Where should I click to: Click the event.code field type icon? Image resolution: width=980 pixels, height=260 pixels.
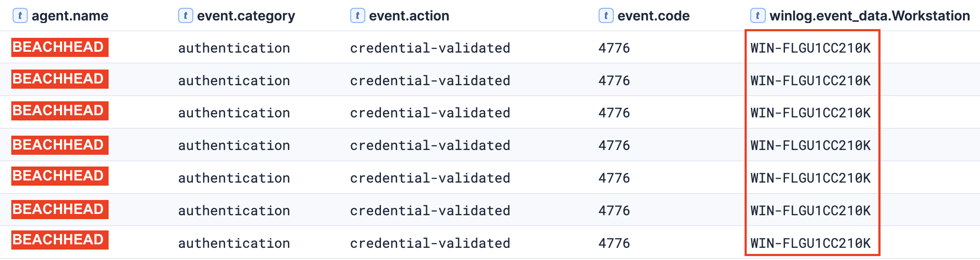coord(606,16)
